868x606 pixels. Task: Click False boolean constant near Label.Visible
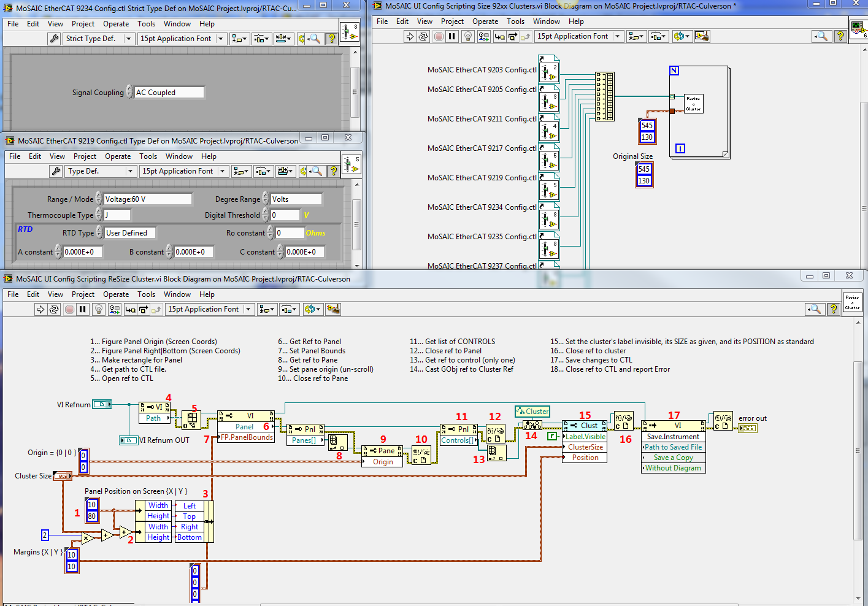tap(552, 436)
